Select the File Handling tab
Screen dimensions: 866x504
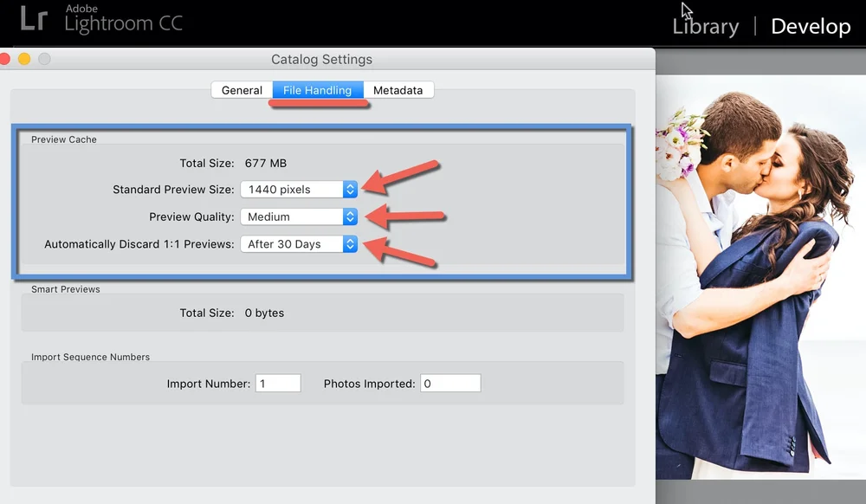click(318, 89)
